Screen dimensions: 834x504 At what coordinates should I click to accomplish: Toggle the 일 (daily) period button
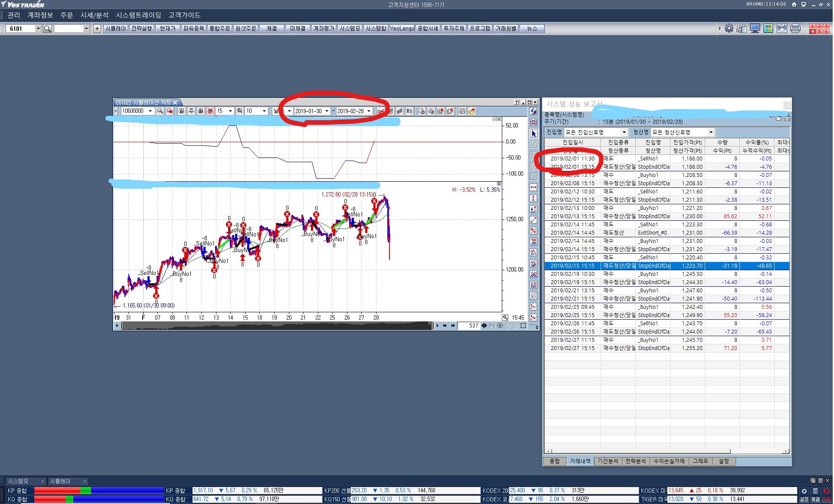tap(181, 111)
